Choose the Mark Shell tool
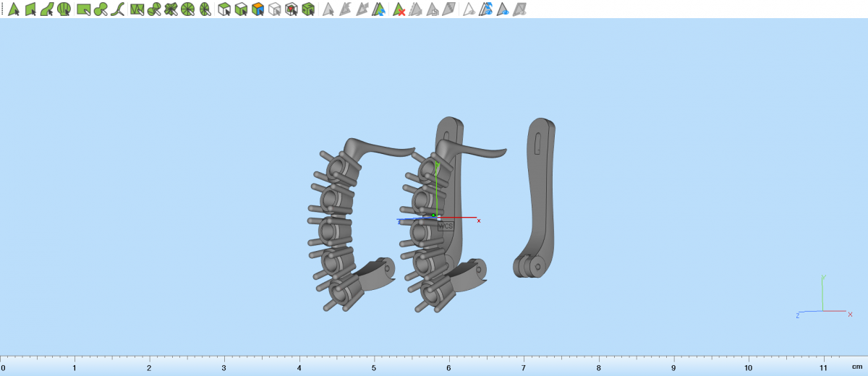 pos(64,9)
